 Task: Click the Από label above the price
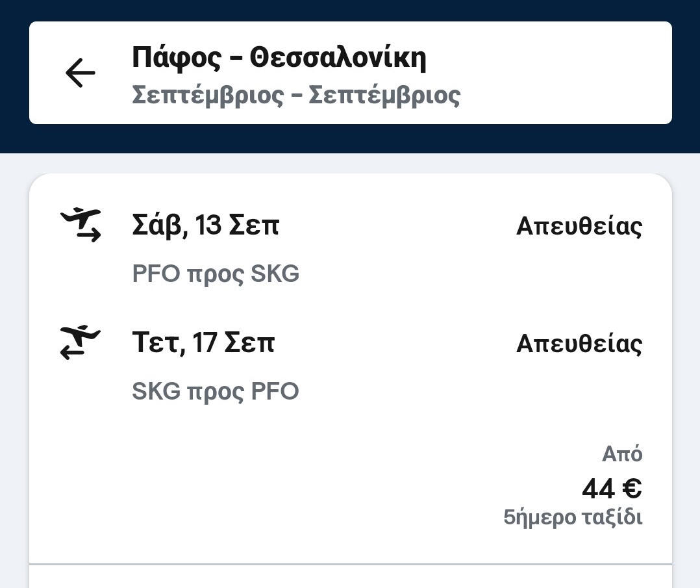pyautogui.click(x=622, y=454)
